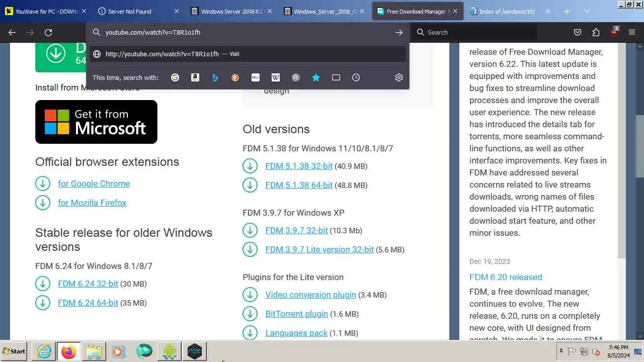Open the extensions puzzle icon
The image size is (644, 362).
coord(596,32)
